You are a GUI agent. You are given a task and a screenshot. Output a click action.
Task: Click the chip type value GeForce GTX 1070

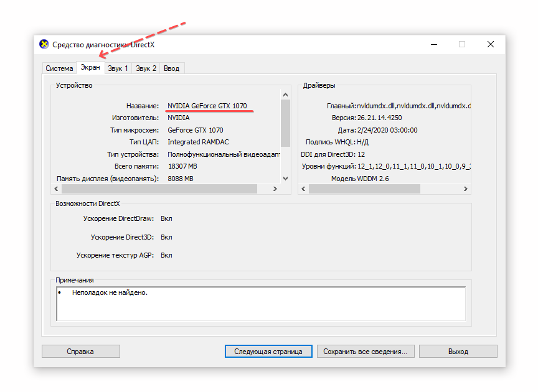coord(196,130)
